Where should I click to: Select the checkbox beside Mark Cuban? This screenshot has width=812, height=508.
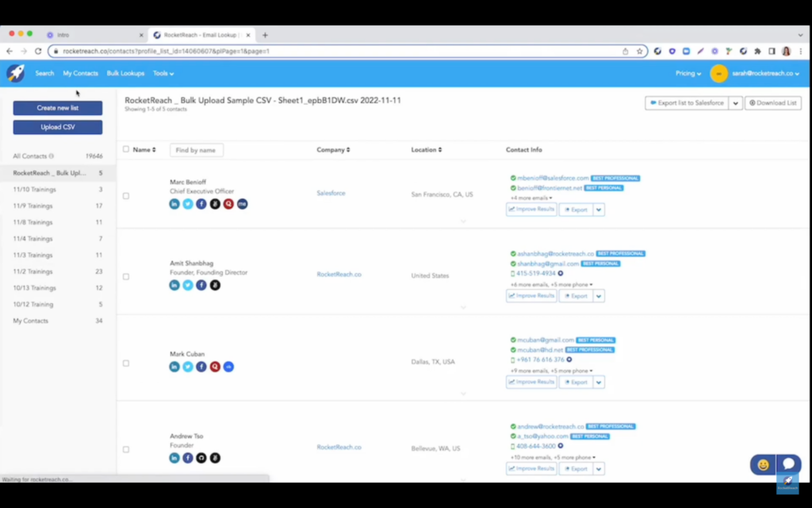pos(125,364)
